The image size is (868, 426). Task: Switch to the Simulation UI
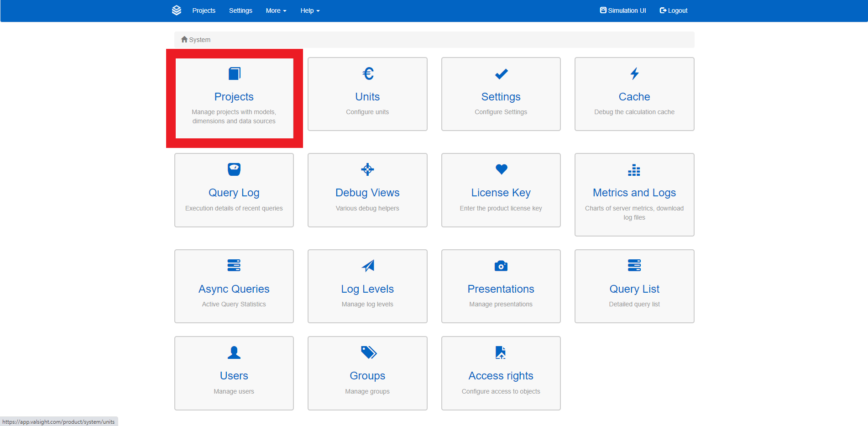click(623, 11)
